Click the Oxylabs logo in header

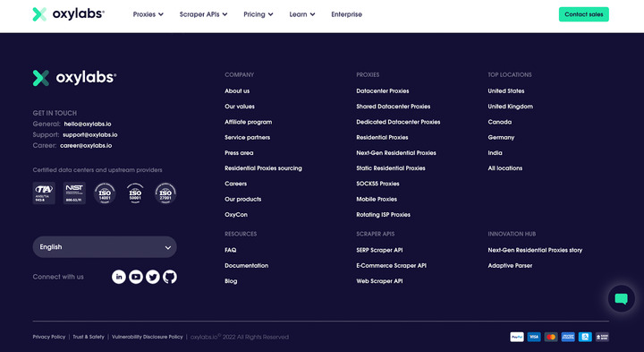click(x=69, y=14)
